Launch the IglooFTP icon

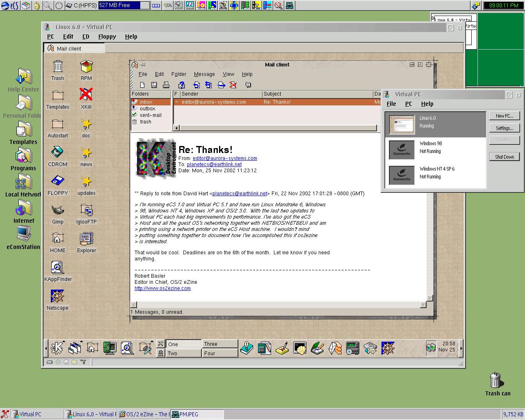[x=86, y=213]
